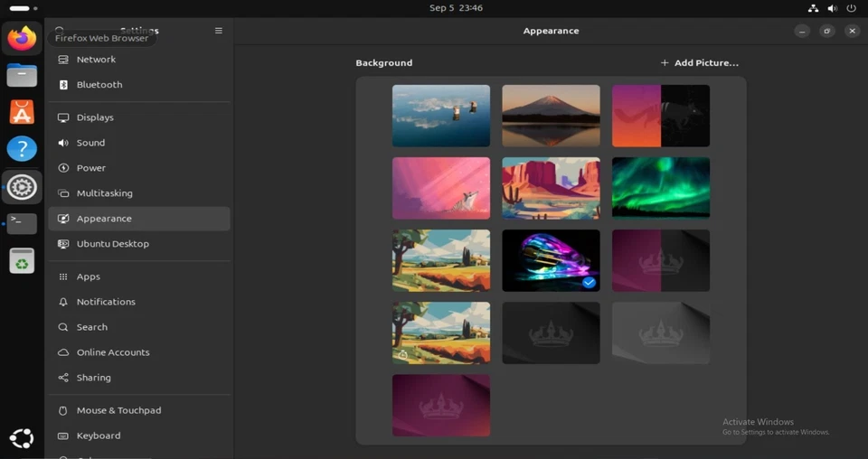Launch the Files manager dock icon
Image resolution: width=868 pixels, height=459 pixels.
(x=22, y=75)
